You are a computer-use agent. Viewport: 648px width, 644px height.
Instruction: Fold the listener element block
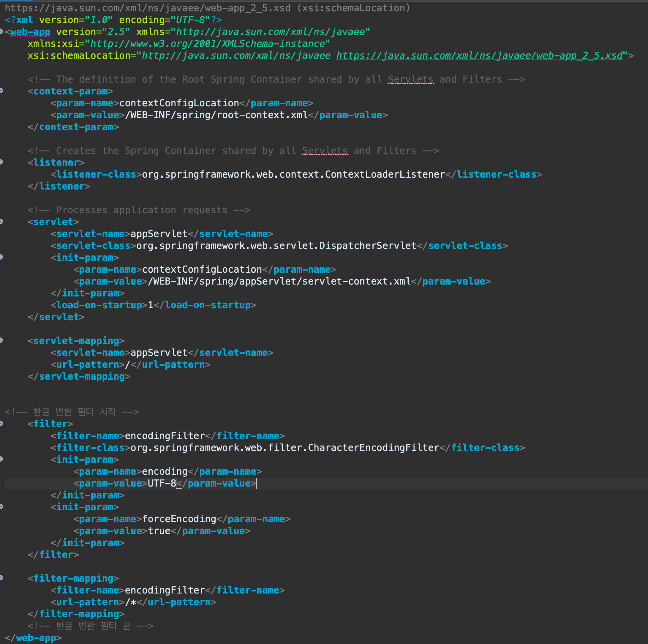(x=1, y=162)
